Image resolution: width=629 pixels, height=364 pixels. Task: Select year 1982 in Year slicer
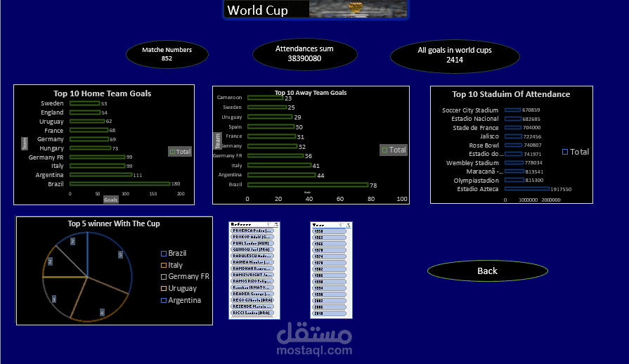point(329,269)
